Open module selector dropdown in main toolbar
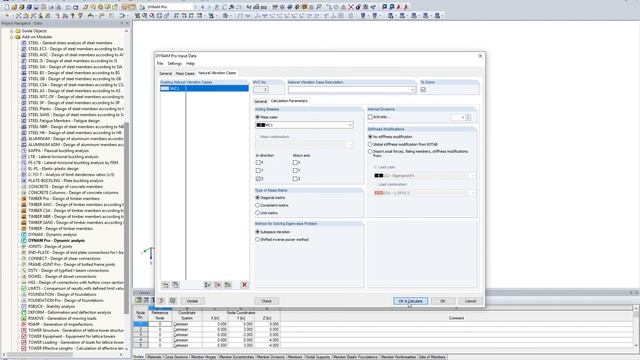Viewport: 640px width, 360px height. click(x=195, y=7)
